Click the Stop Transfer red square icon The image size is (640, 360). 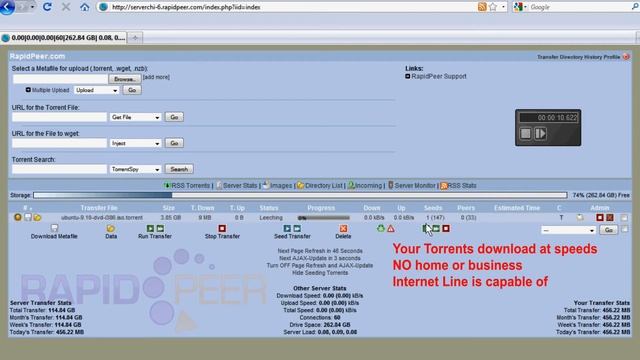[x=222, y=228]
